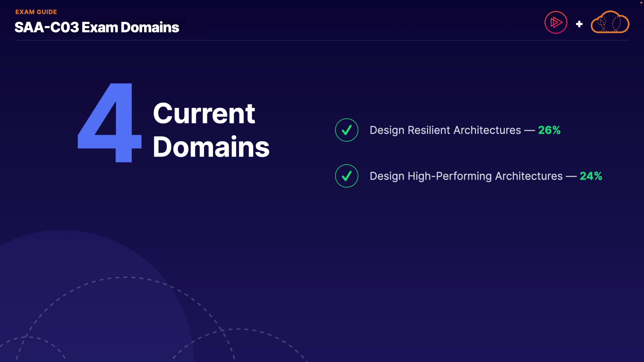Click the dash before the 26% value

pos(529,130)
